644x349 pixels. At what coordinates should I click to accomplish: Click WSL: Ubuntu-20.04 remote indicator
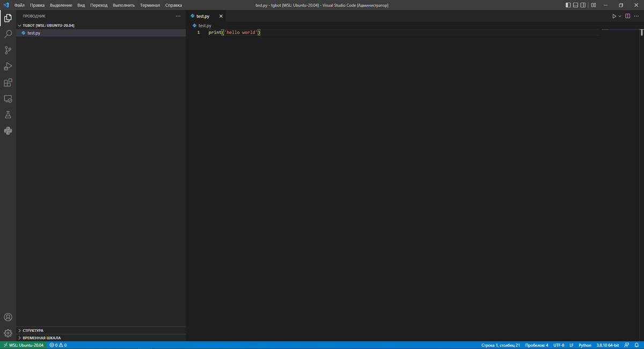click(x=23, y=345)
